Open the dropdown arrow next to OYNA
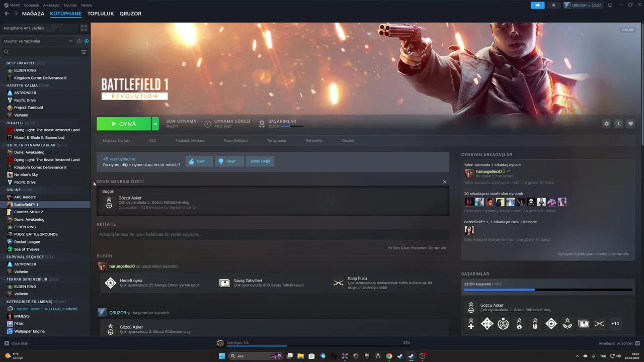 (x=155, y=124)
